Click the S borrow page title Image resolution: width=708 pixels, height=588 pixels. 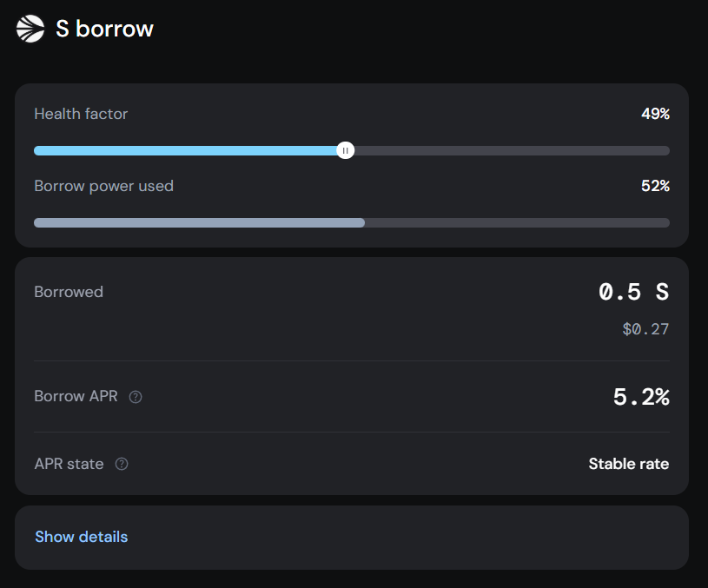104,29
